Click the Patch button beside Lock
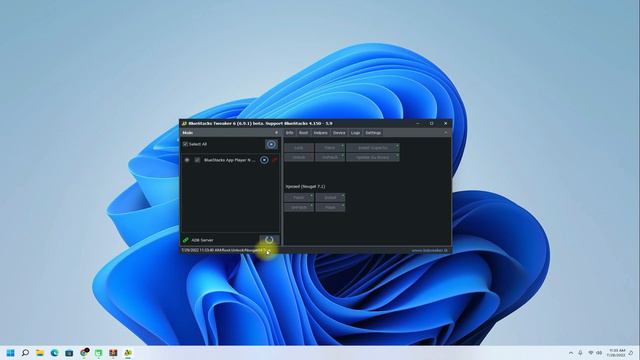The height and width of the screenshot is (360, 640). coord(330,147)
